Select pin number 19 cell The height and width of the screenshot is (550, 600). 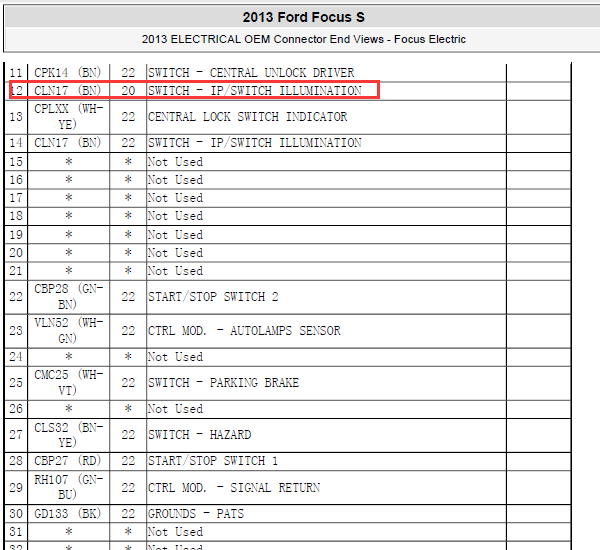(x=16, y=234)
